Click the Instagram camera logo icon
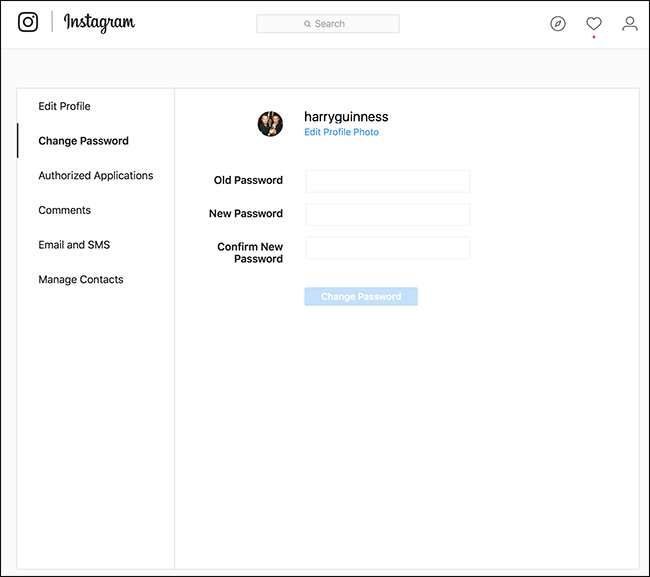 coord(28,22)
